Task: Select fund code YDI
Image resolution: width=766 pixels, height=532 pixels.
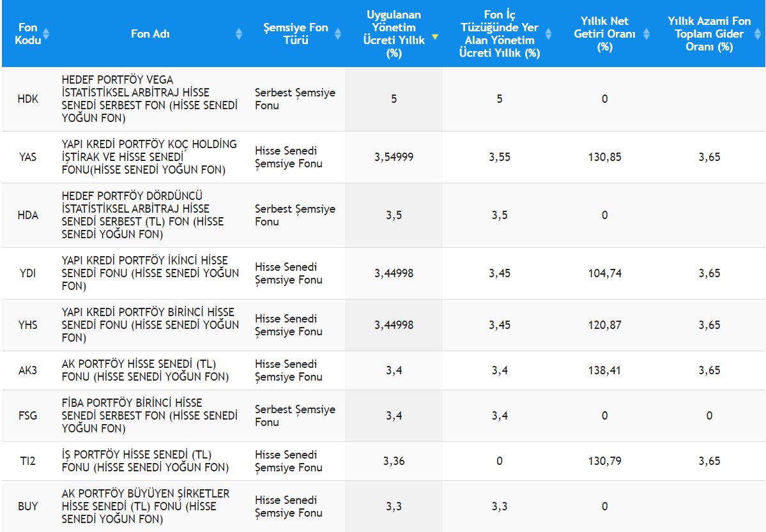Action: (x=28, y=273)
